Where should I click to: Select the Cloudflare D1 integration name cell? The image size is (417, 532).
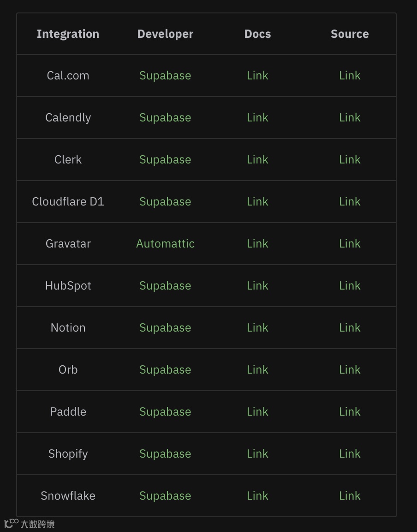pos(68,202)
